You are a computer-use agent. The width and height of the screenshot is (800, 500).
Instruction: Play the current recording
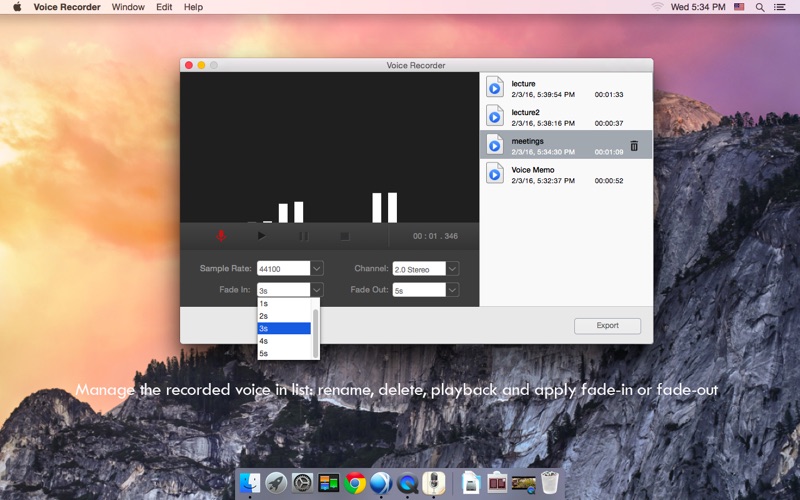pos(261,236)
